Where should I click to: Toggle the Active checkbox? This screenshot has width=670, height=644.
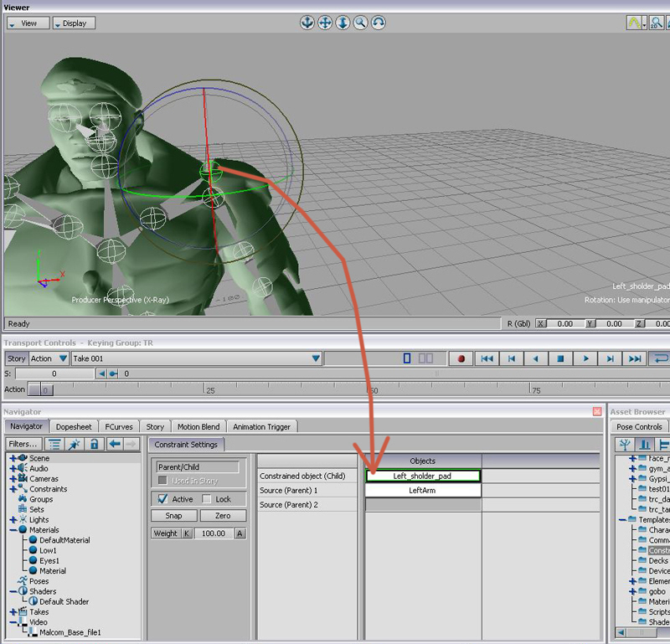click(x=162, y=499)
